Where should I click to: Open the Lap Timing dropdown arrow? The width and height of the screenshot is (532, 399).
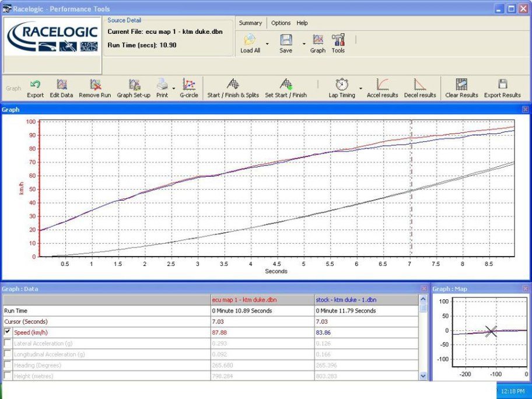(x=360, y=89)
